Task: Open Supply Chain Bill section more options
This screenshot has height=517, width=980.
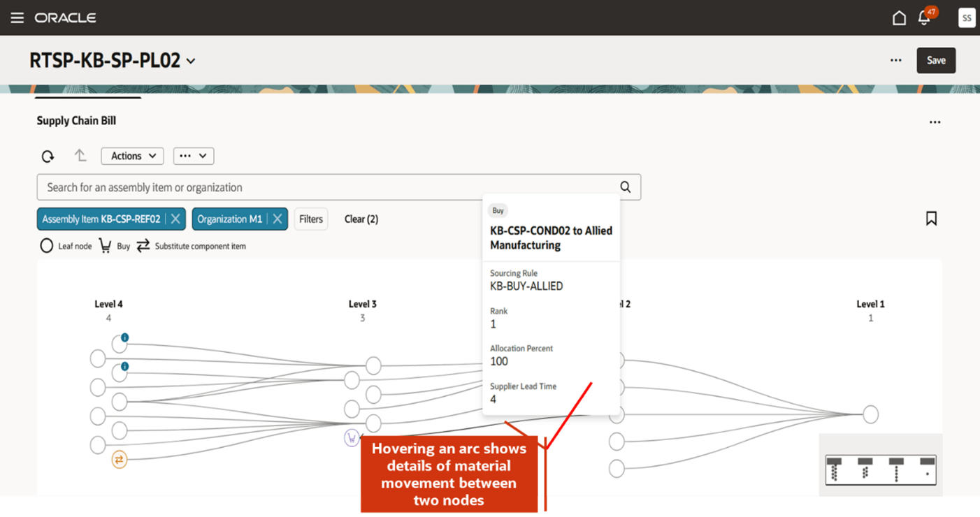Action: coord(935,122)
